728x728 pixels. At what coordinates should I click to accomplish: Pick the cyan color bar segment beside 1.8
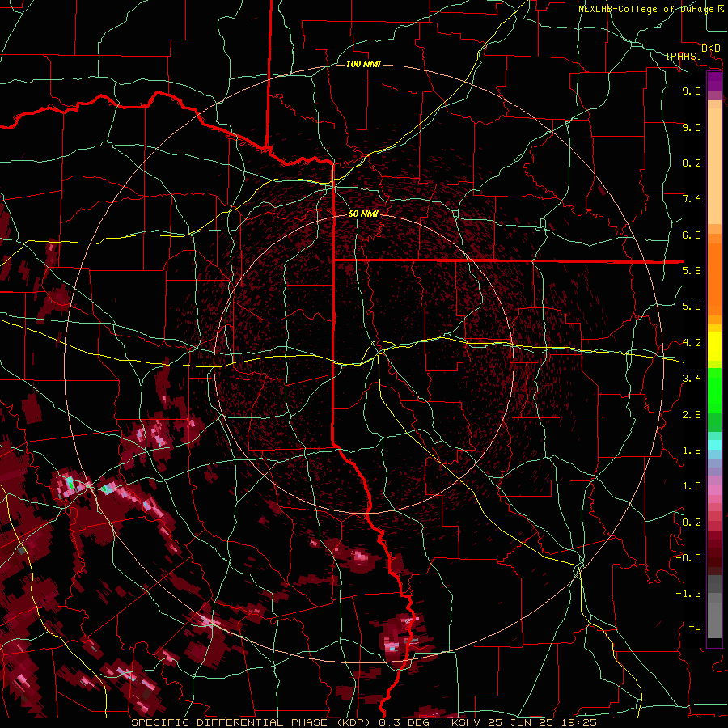pyautogui.click(x=714, y=445)
